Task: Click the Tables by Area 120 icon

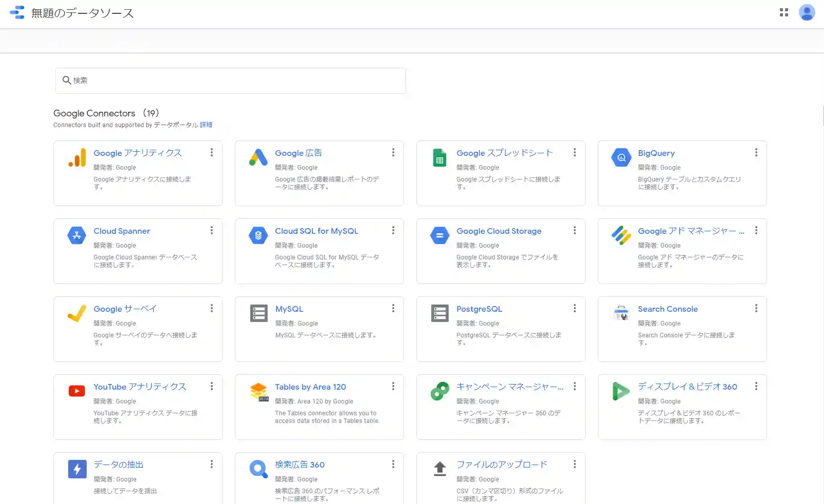Action: [259, 392]
